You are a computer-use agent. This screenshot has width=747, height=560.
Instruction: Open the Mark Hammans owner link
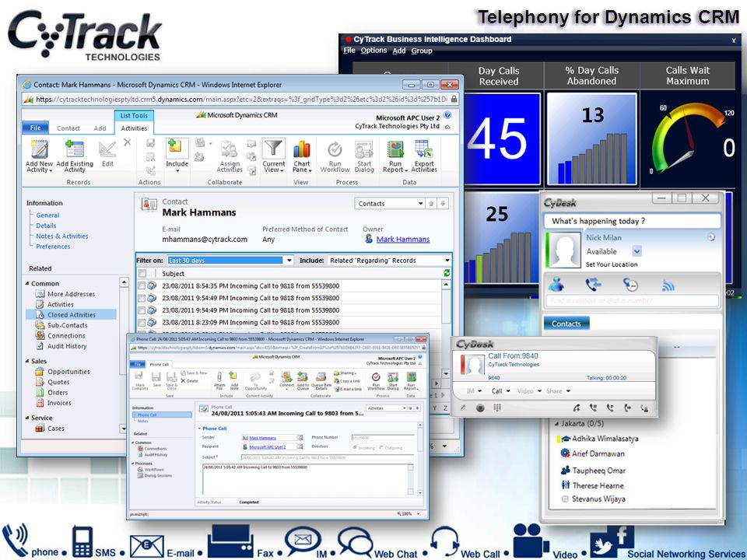pyautogui.click(x=403, y=239)
